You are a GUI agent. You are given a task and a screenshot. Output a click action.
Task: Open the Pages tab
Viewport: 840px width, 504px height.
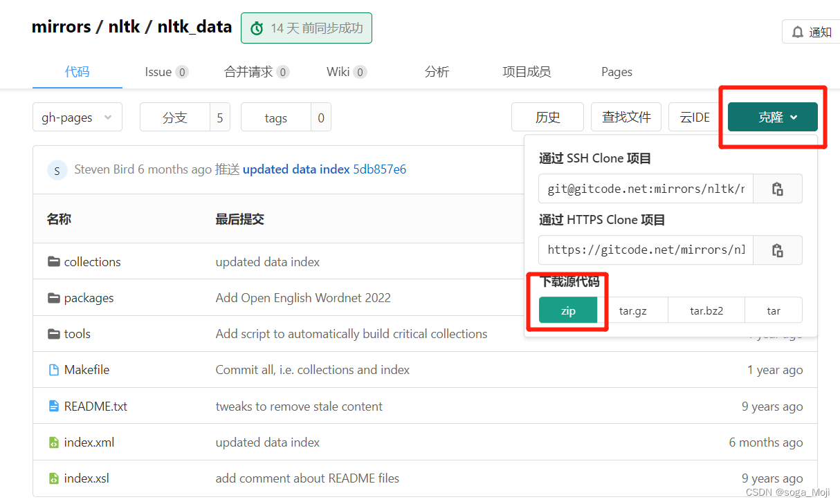[617, 72]
